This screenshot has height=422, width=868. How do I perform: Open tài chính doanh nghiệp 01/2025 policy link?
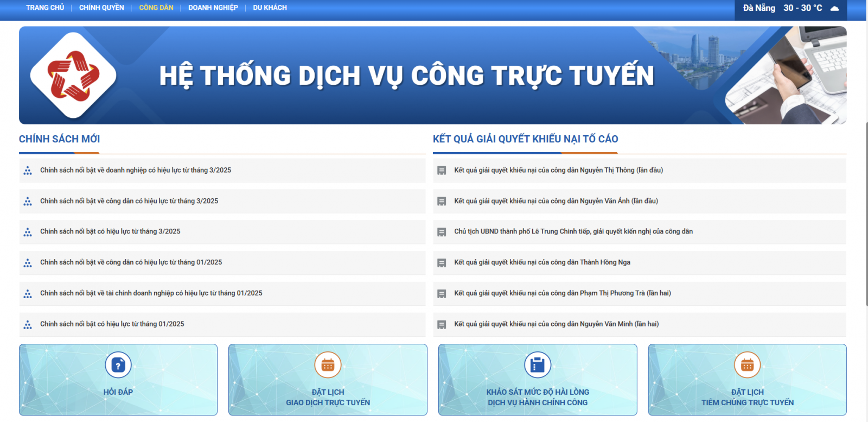[x=151, y=293]
